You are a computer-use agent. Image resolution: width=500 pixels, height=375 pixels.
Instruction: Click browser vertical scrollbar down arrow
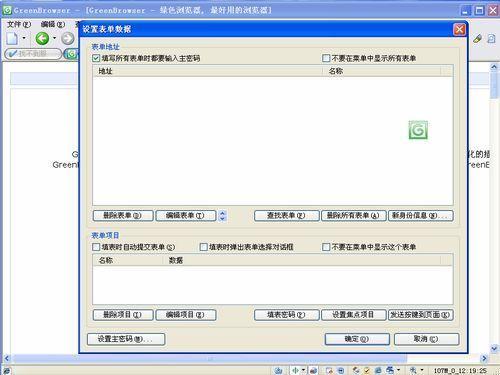click(x=494, y=349)
